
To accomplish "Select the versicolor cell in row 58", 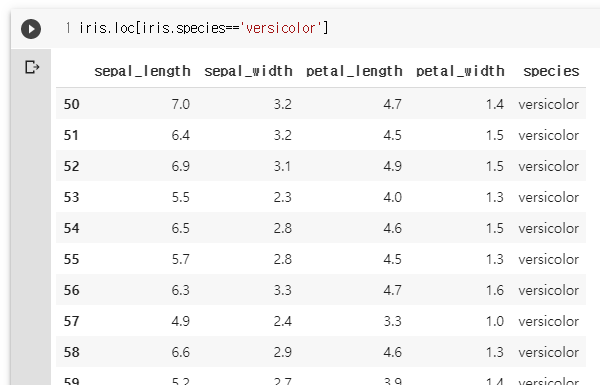I will [548, 352].
